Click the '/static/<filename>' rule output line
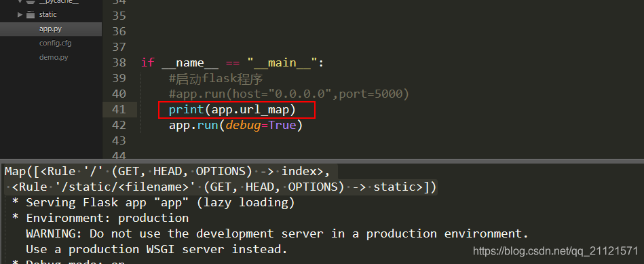The width and height of the screenshot is (644, 264). click(224, 187)
